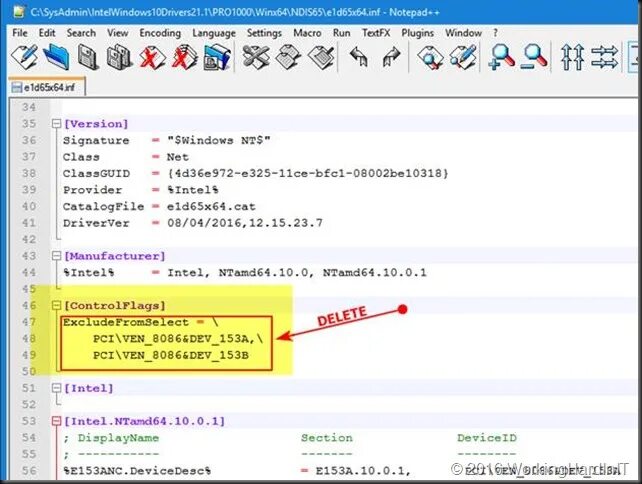Toggle synchronized horizontal scrolling icon

tap(604, 57)
